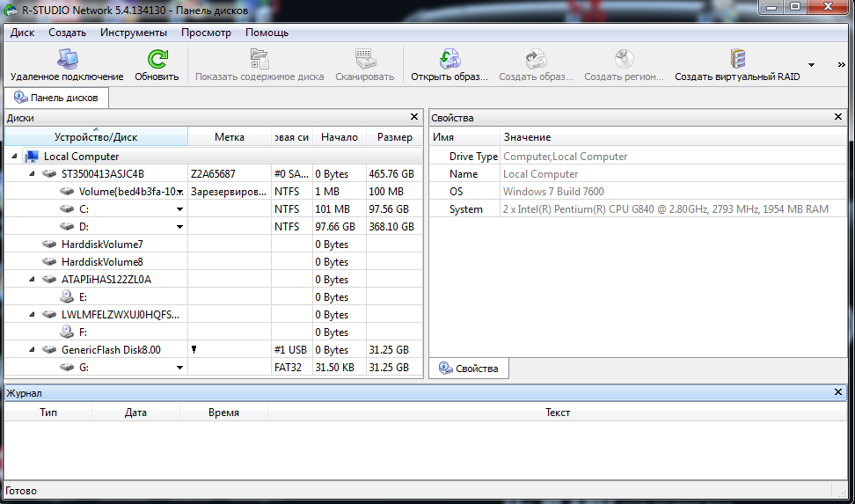Select the Свойства bottom tab
The width and height of the screenshot is (855, 504).
pyautogui.click(x=470, y=369)
